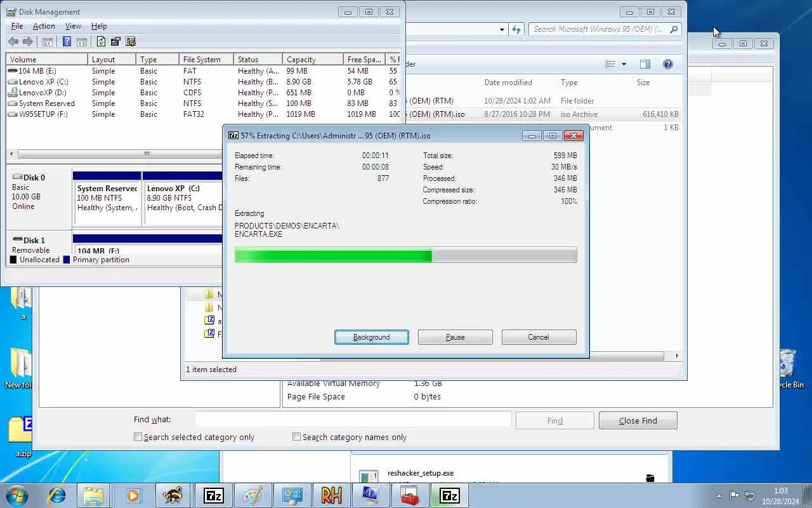812x508 pixels.
Task: Enable Search selected category only checkbox
Action: 138,437
